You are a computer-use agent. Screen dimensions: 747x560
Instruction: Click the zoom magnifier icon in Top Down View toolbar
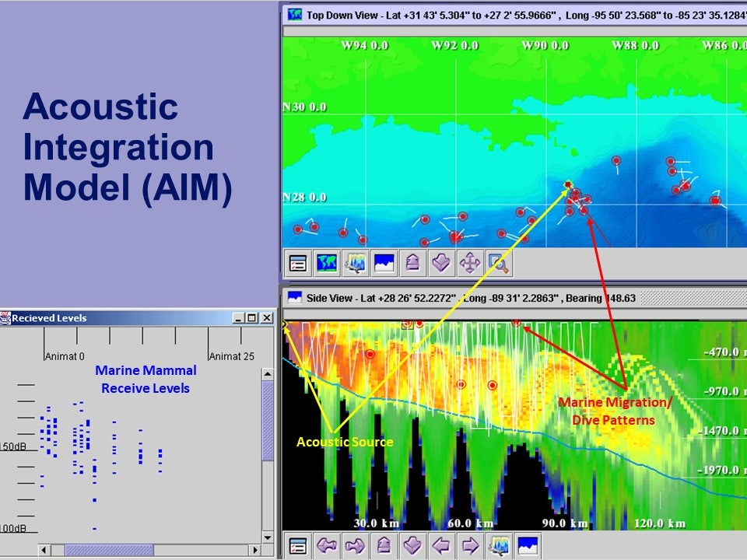pyautogui.click(x=499, y=264)
